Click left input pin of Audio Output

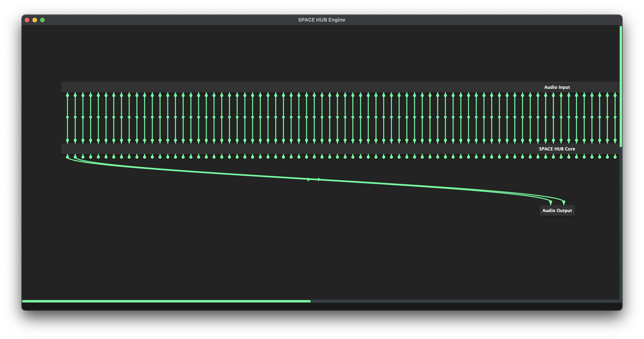pos(550,202)
